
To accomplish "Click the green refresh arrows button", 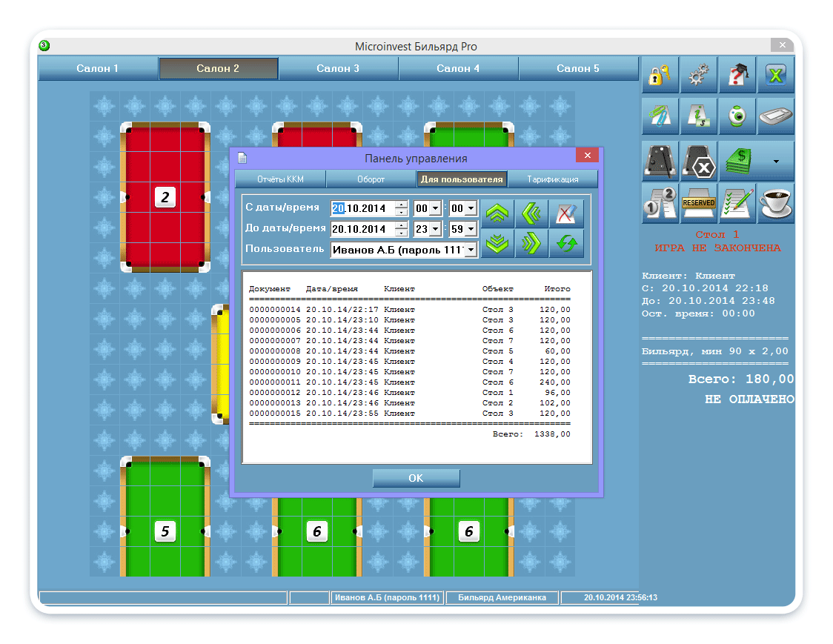I will (566, 243).
